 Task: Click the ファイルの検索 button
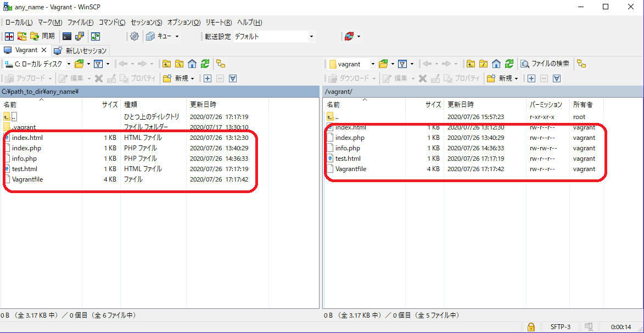tap(545, 64)
